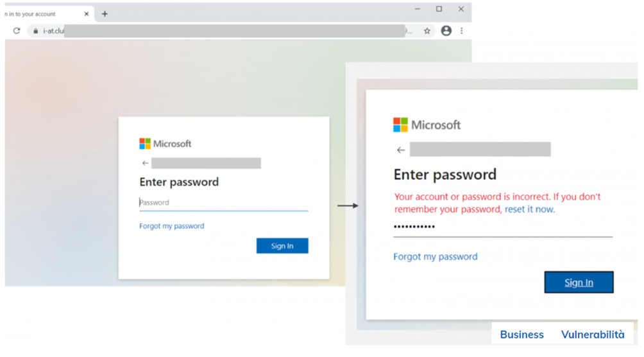Click 'Forgot my password' under the dotted password
Screen dimensions: 644x357
coord(436,257)
